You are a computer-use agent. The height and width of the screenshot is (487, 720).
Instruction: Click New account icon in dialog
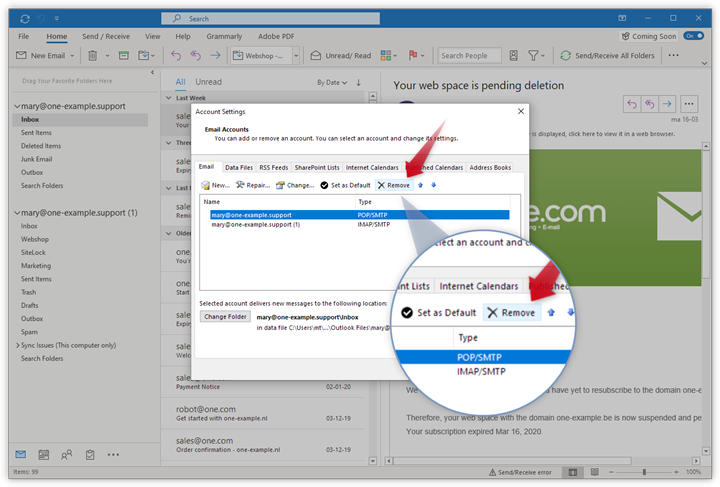[215, 185]
